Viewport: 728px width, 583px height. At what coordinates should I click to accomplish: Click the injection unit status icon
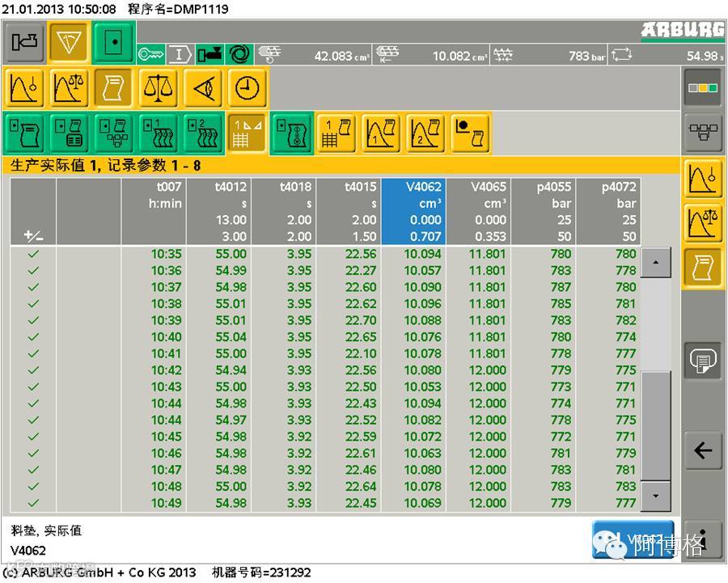(210, 55)
